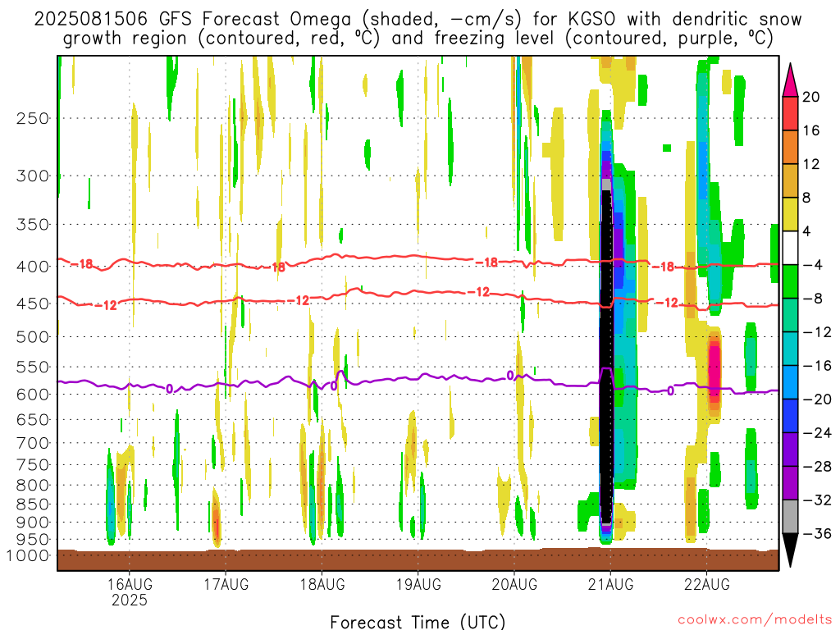Click the 16AUG date label
The width and height of the screenshot is (840, 630).
[129, 584]
